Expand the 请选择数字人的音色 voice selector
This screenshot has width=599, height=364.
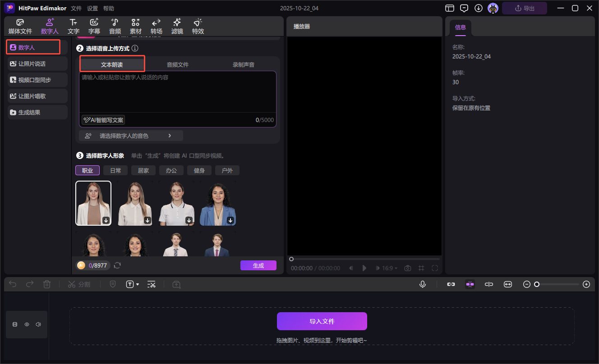pos(131,135)
